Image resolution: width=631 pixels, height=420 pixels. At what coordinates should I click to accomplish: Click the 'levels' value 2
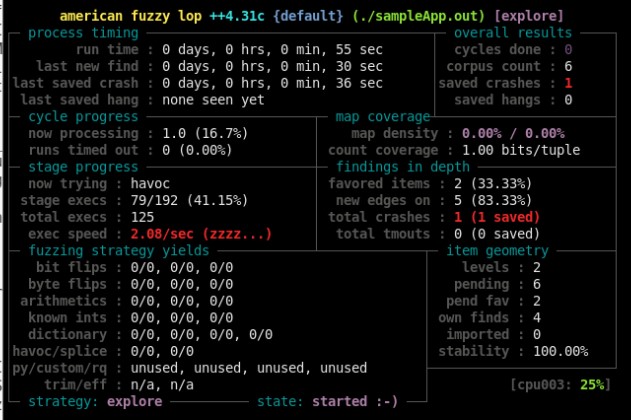(x=537, y=268)
